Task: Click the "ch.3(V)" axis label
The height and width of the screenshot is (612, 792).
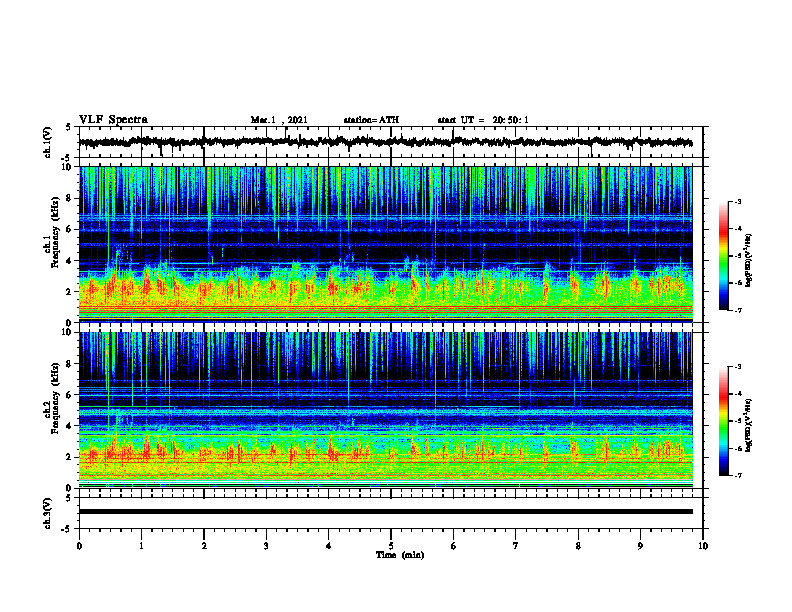Action: [x=47, y=513]
